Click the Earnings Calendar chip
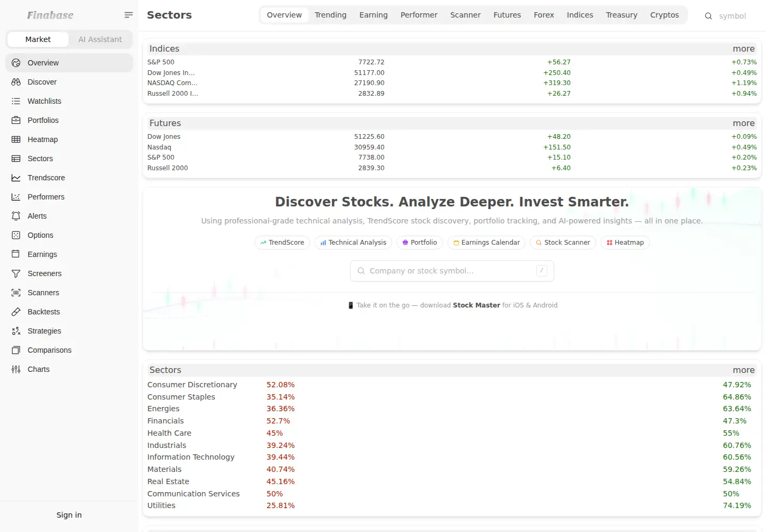 (486, 243)
